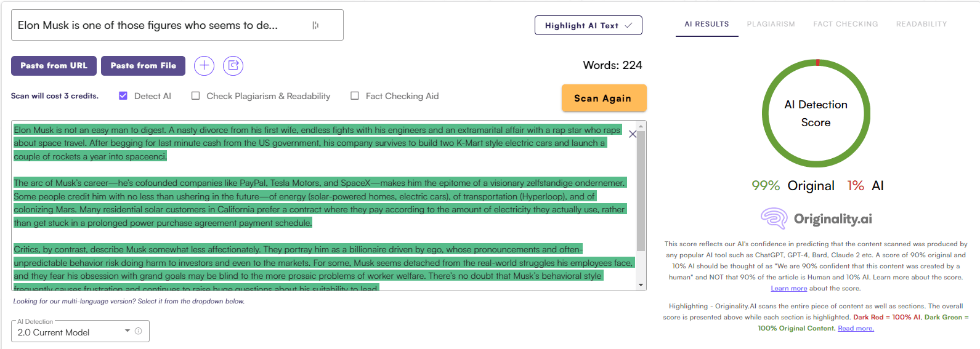Screen dimensions: 980x349
Task: Go to the Readability tab
Action: tap(921, 24)
